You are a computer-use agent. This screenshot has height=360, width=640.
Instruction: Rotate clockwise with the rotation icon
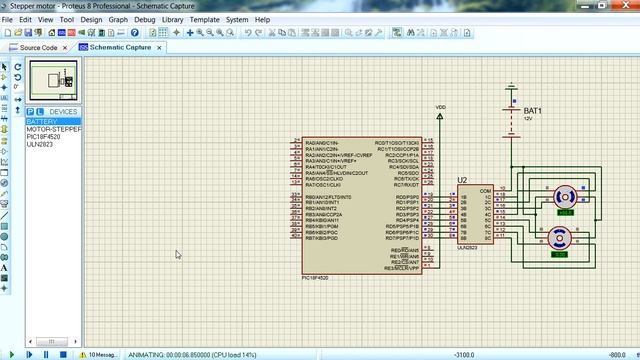tap(18, 67)
